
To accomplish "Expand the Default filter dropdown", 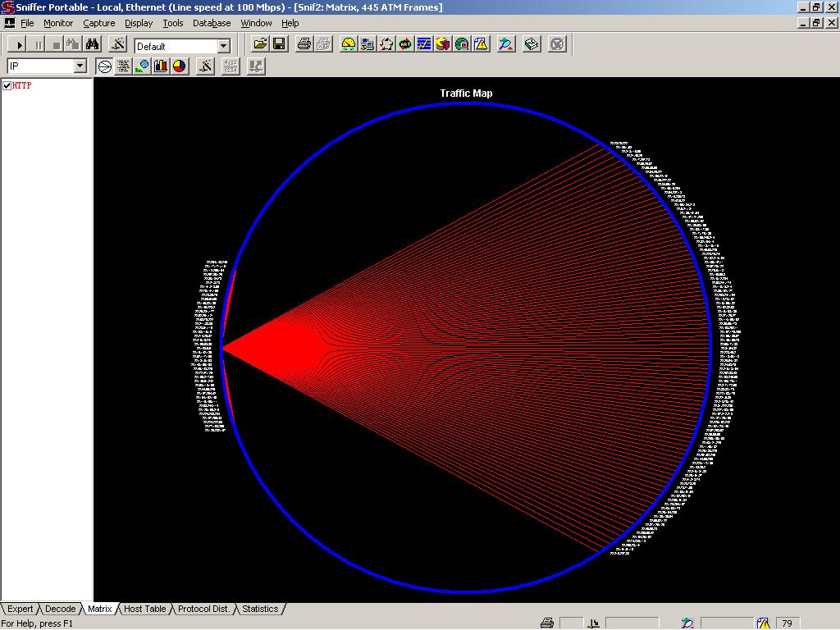I will click(223, 46).
